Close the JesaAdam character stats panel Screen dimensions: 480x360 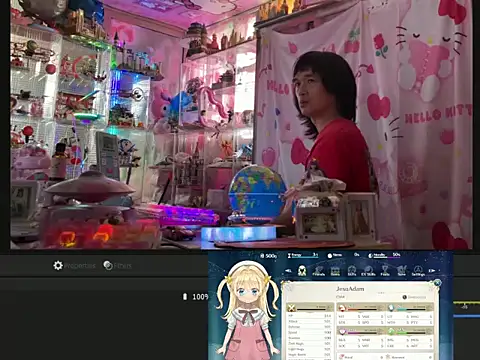(x=437, y=283)
